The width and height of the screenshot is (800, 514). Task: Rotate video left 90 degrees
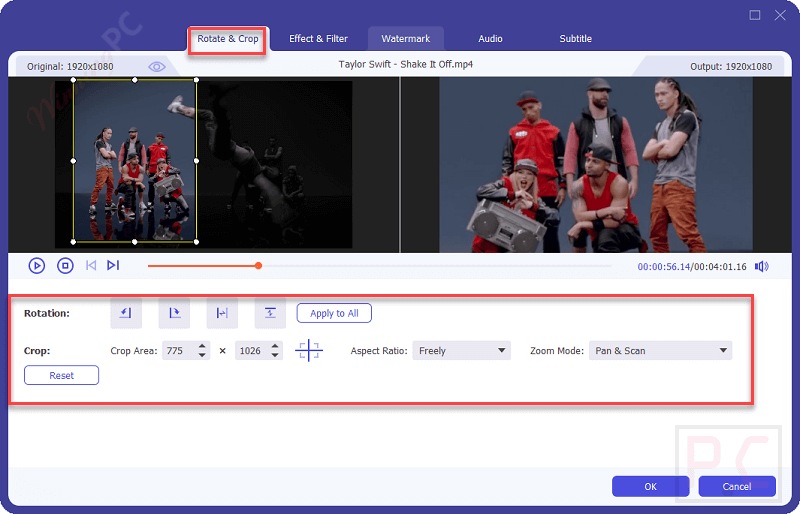click(x=126, y=313)
